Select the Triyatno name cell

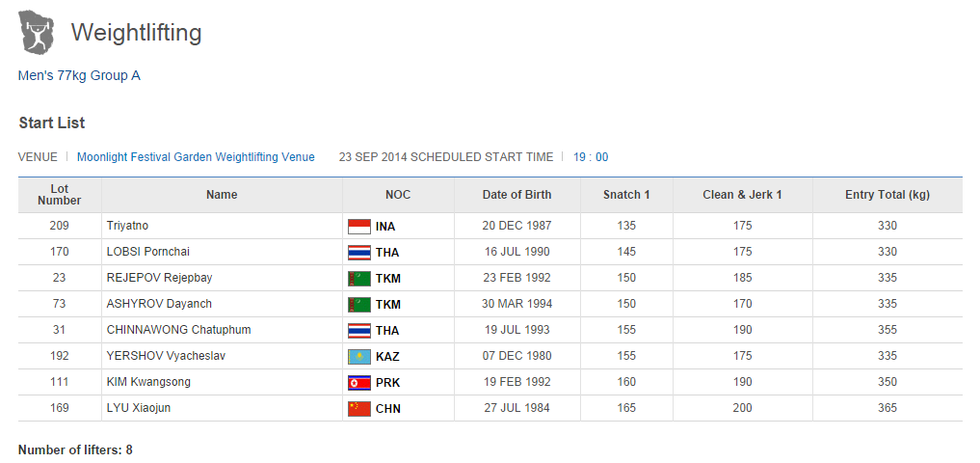127,226
